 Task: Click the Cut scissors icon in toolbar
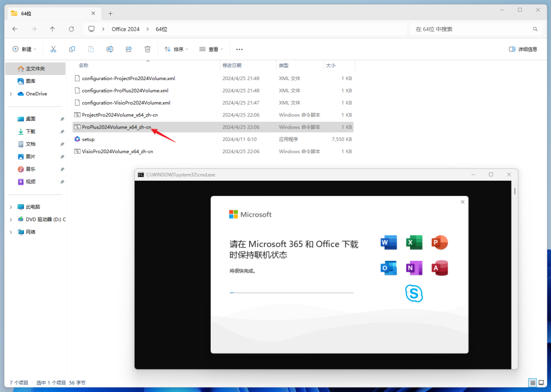(x=53, y=49)
